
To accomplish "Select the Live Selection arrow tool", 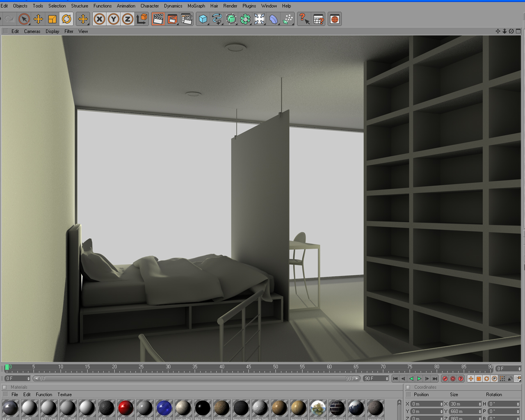I will (24, 19).
